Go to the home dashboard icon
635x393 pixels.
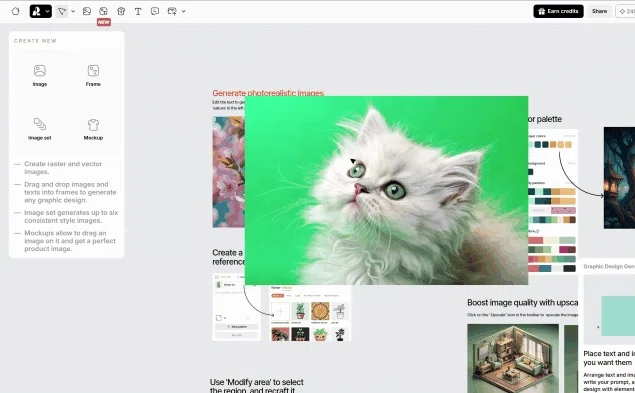point(15,11)
